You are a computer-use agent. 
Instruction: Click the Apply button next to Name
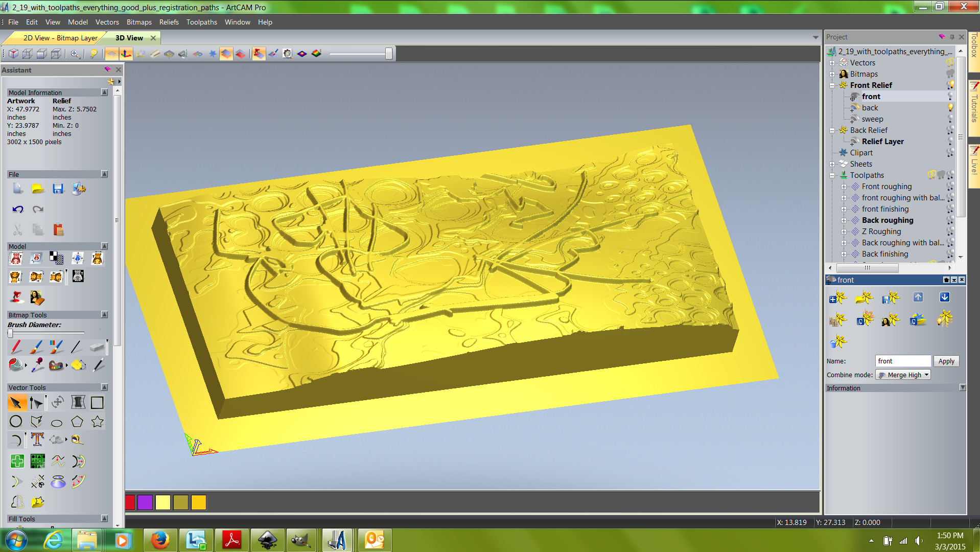pyautogui.click(x=946, y=361)
